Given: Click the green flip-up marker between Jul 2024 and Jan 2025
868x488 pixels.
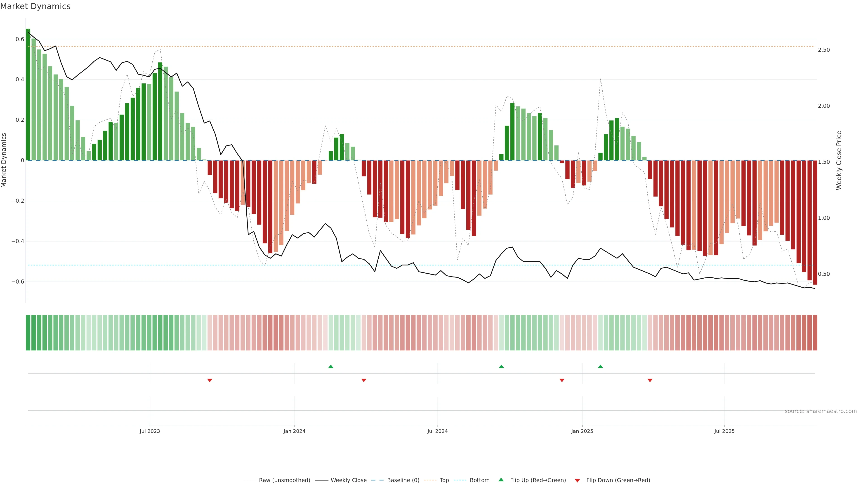Looking at the screenshot, I should tap(501, 366).
